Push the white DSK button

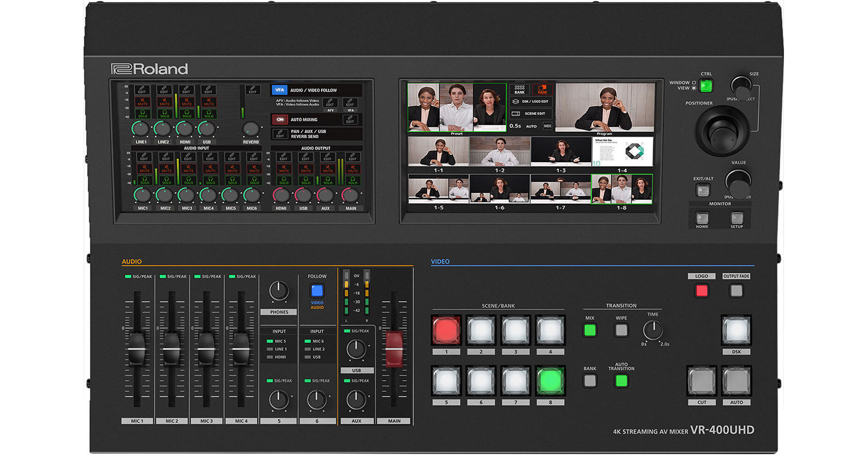point(736,330)
